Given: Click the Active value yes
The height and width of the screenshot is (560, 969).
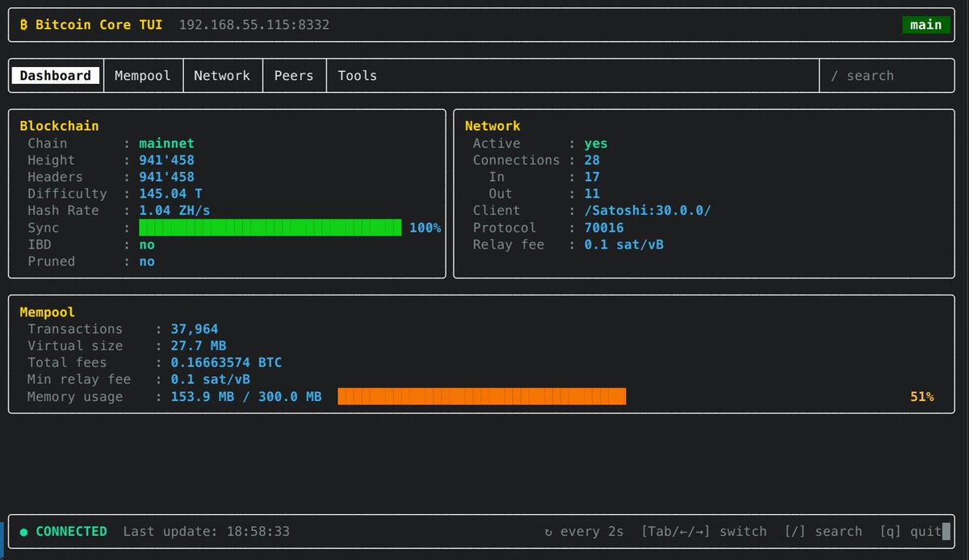Looking at the screenshot, I should pyautogui.click(x=596, y=144).
